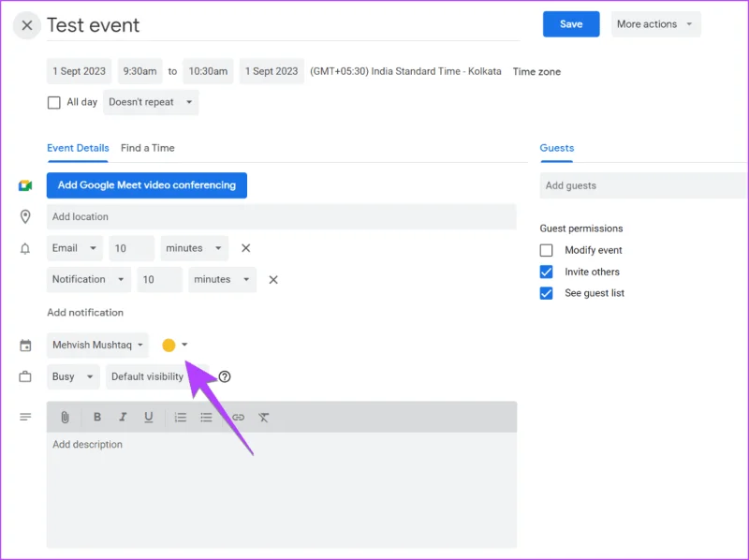749x560 pixels.
Task: Check the Modify event permission
Action: (546, 250)
